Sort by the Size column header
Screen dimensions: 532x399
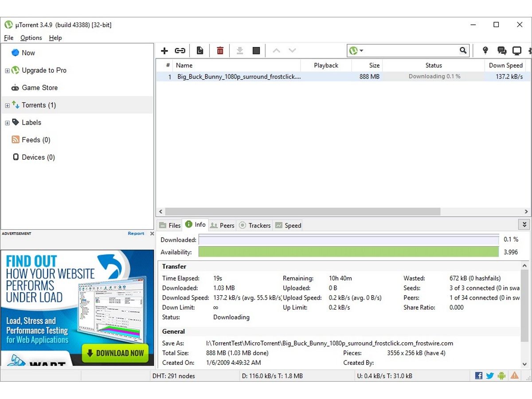tap(367, 65)
